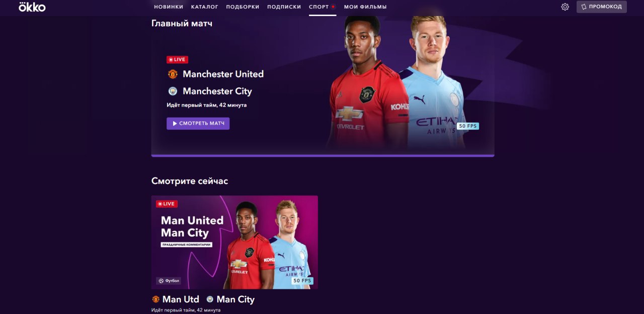Viewport: 644px width, 314px height.
Task: Click the Manchester United crest in main match
Action: pos(173,74)
